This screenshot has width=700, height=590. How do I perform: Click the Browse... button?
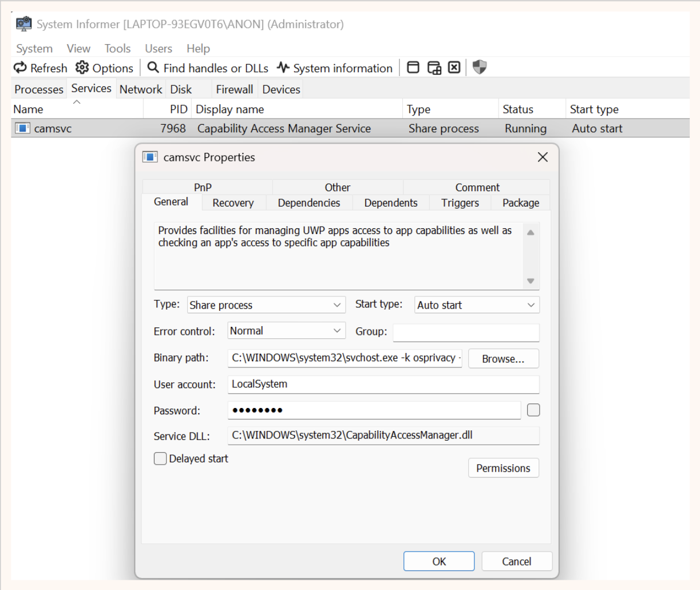tap(503, 359)
